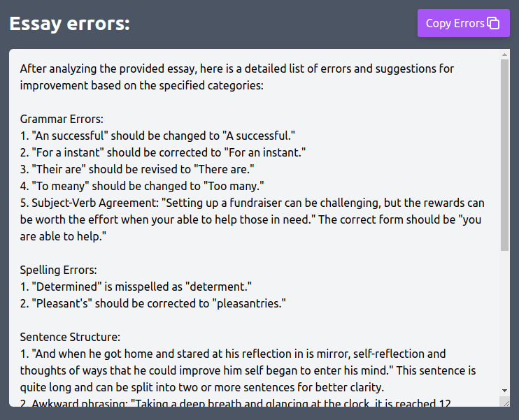
Task: Click the "Essay errors:" heading
Action: pos(70,24)
